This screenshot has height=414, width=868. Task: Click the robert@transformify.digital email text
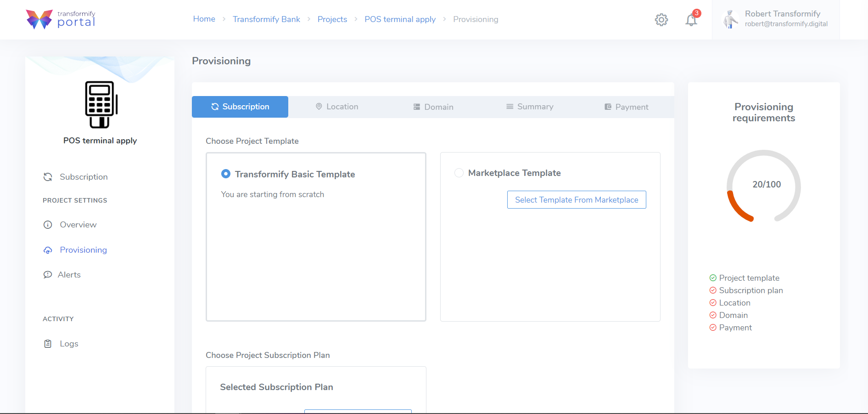click(786, 24)
